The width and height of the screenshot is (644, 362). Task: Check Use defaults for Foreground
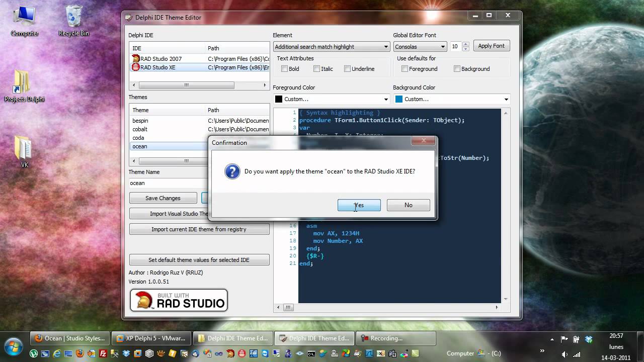[405, 69]
